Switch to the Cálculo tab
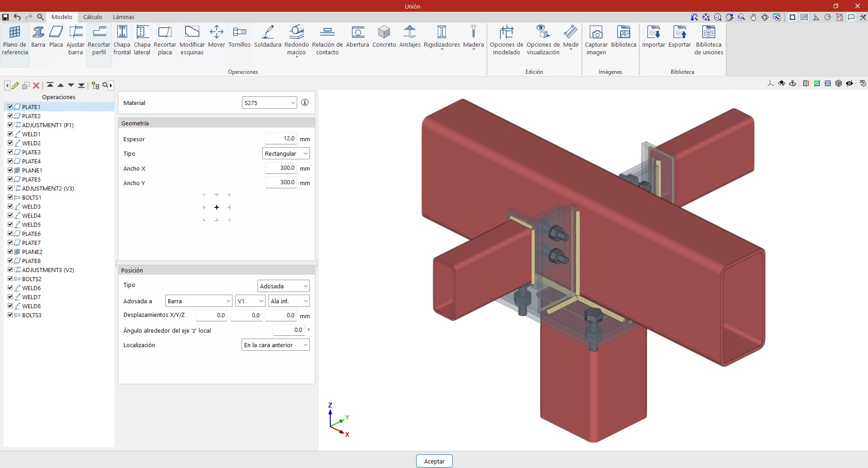The height and width of the screenshot is (468, 868). click(93, 17)
